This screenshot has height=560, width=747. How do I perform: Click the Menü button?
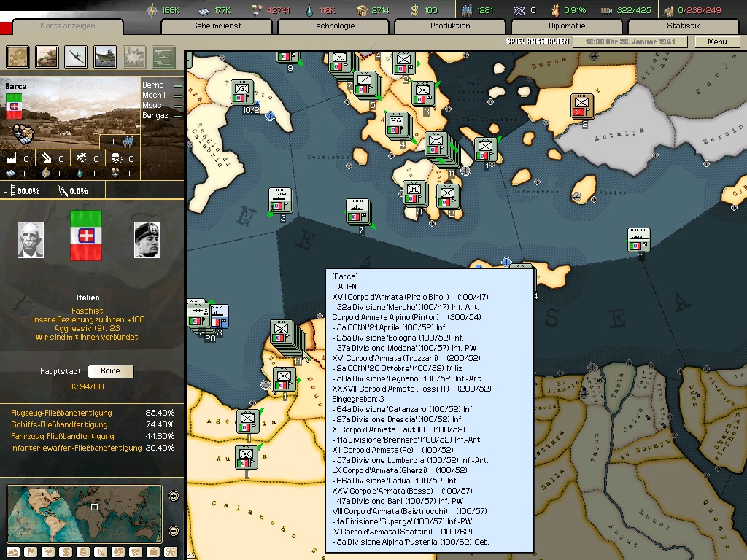(x=717, y=42)
